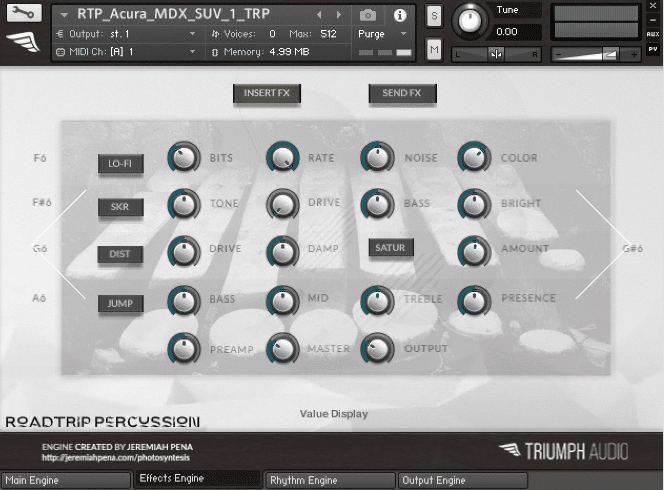Click the large left page arrow
This screenshot has height=490, width=664.
pos(59,244)
